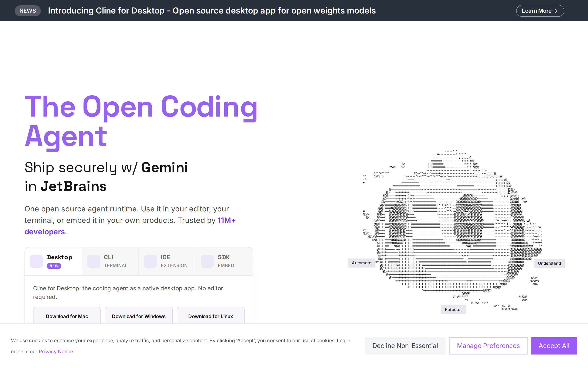
Task: Click the Desktop tab icon placeholder
Action: point(36,261)
